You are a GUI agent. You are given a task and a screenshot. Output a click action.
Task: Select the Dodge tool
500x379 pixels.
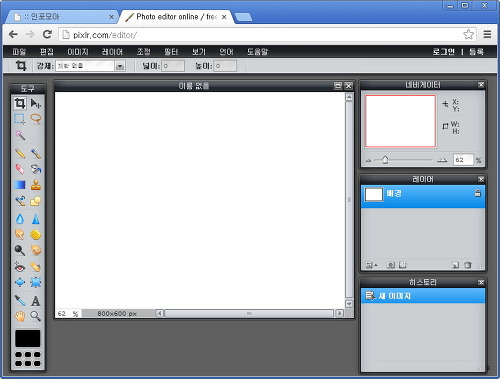coord(20,250)
